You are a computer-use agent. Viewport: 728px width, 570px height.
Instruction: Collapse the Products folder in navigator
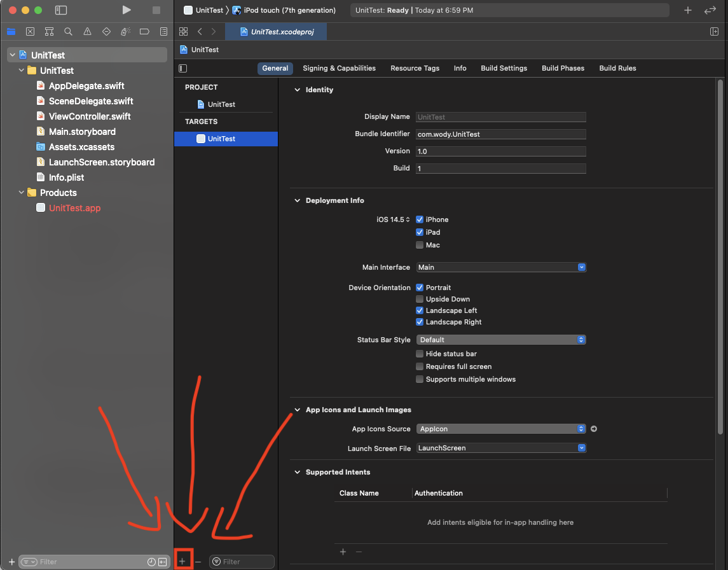pos(22,192)
